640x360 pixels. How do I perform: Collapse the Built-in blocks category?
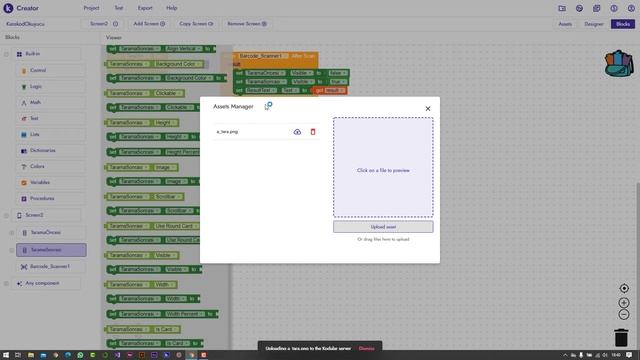(x=6, y=54)
